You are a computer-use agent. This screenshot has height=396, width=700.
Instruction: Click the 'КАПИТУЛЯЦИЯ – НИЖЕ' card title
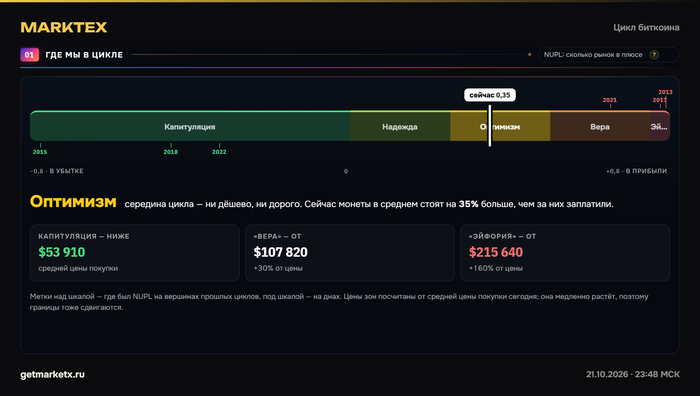coord(84,236)
